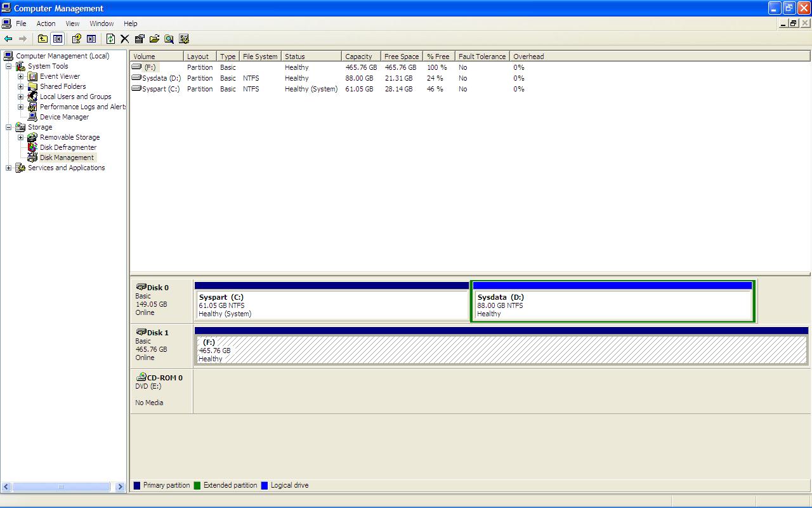This screenshot has height=508, width=812.
Task: Click the Help icon in the toolbar
Action: (76, 39)
